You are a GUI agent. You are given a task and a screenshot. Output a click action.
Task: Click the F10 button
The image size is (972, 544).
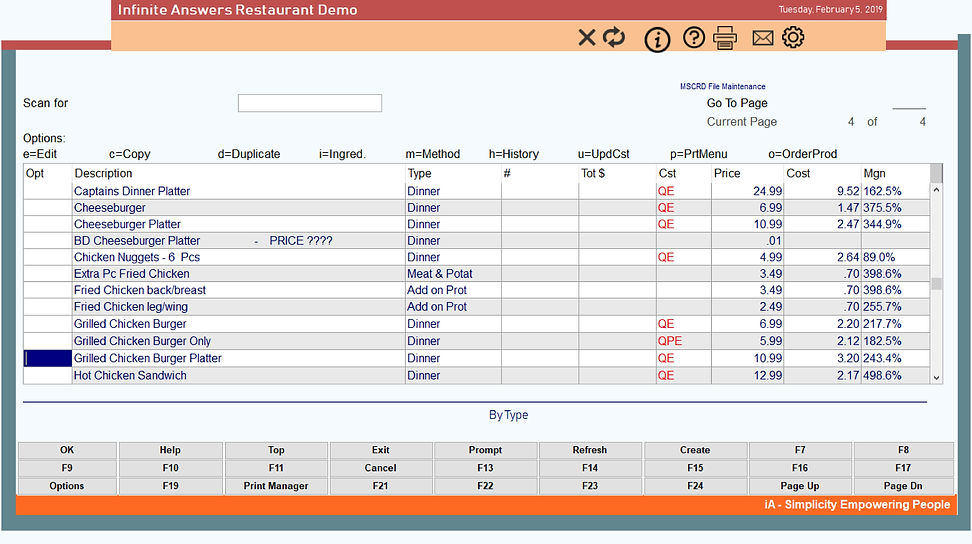(x=170, y=468)
